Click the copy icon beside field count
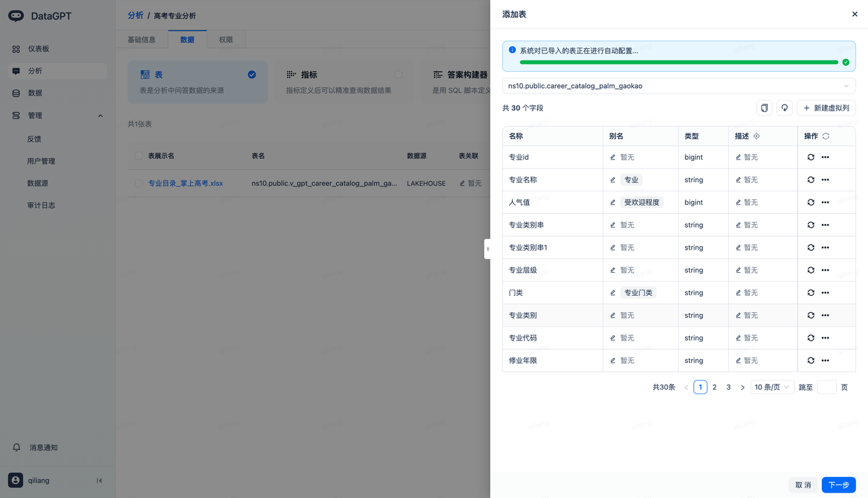Image resolution: width=868 pixels, height=498 pixels. 764,108
